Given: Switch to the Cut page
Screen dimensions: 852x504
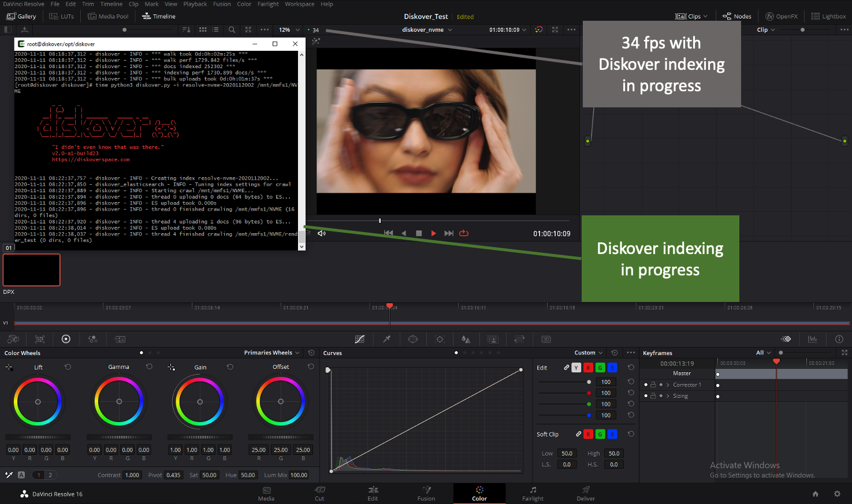Looking at the screenshot, I should point(319,494).
